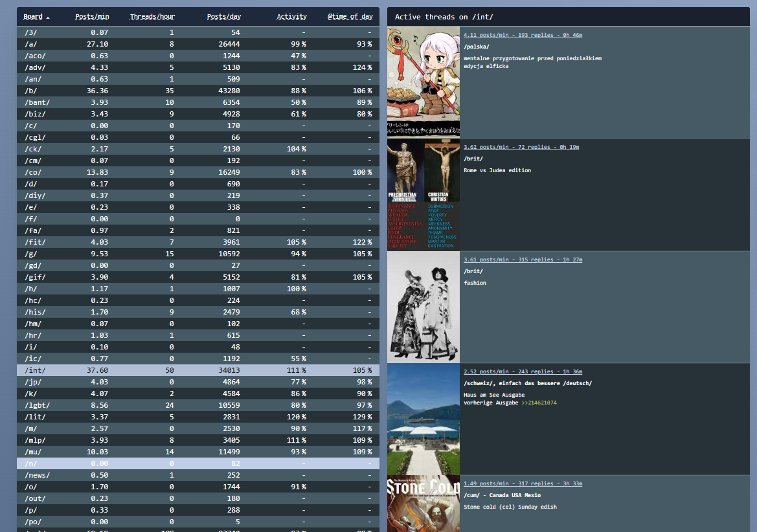Sort table by Threads/hour column

(x=152, y=16)
